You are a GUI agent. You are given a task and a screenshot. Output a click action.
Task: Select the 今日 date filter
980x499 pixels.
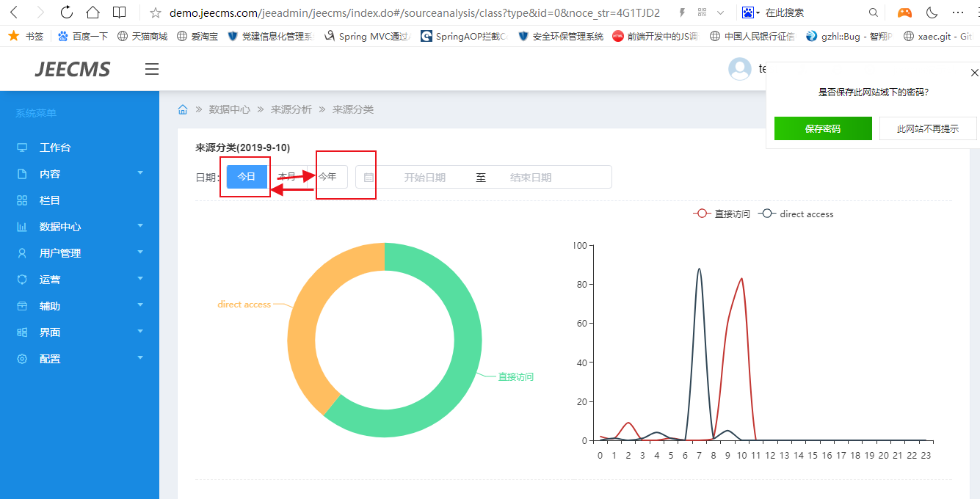coord(246,177)
